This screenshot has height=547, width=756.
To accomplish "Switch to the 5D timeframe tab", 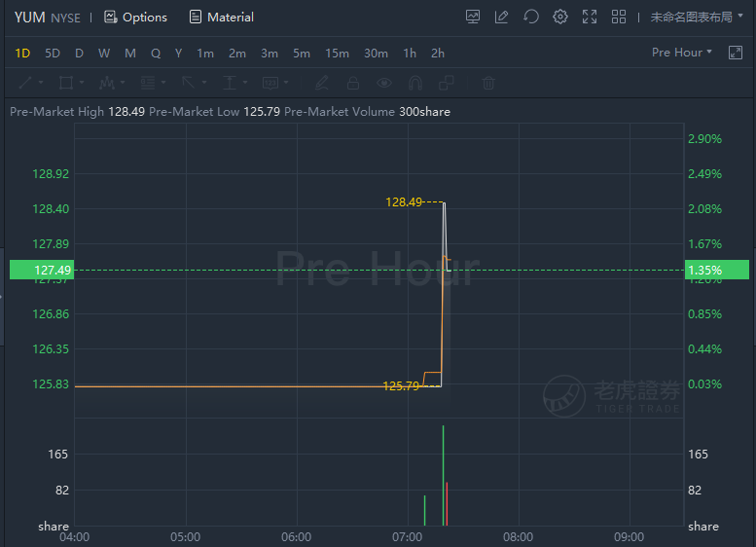I will tap(53, 54).
